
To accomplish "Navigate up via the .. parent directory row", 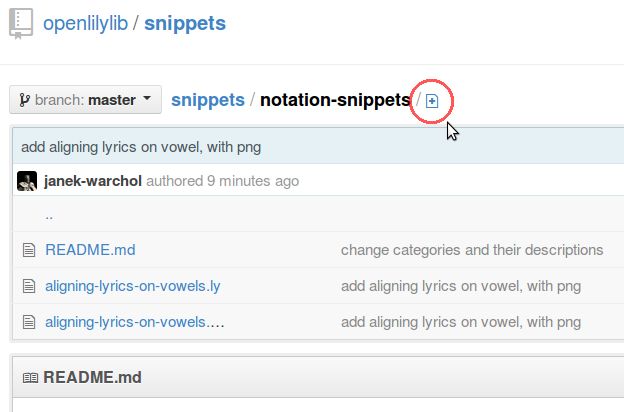I will pos(318,216).
